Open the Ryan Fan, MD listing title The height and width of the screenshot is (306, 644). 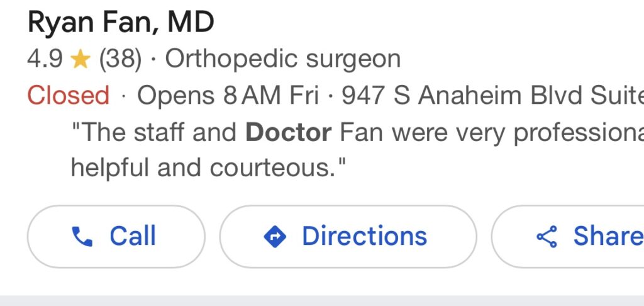tap(121, 23)
